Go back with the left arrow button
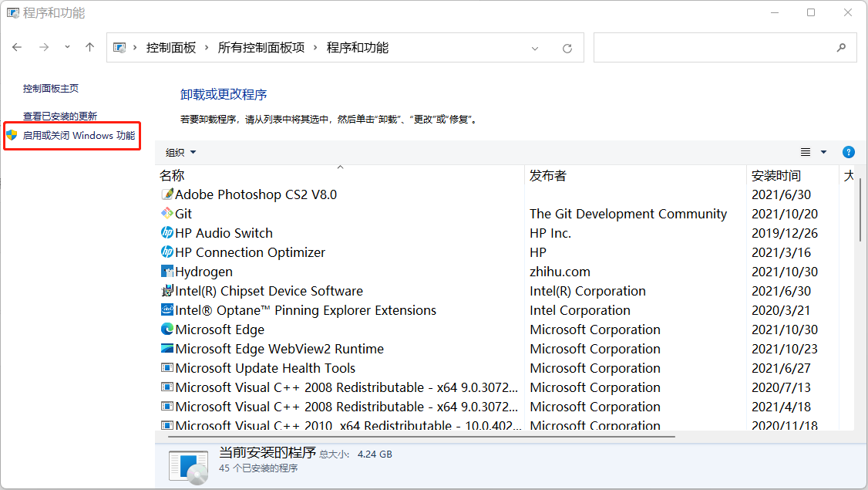Screen dimensions: 868x490 17,48
